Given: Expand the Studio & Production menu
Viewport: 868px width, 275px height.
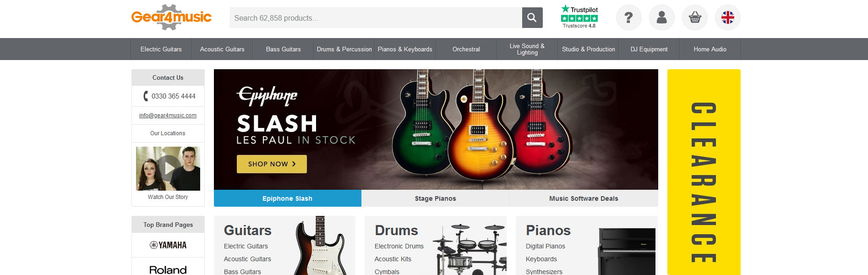Looking at the screenshot, I should [x=589, y=49].
